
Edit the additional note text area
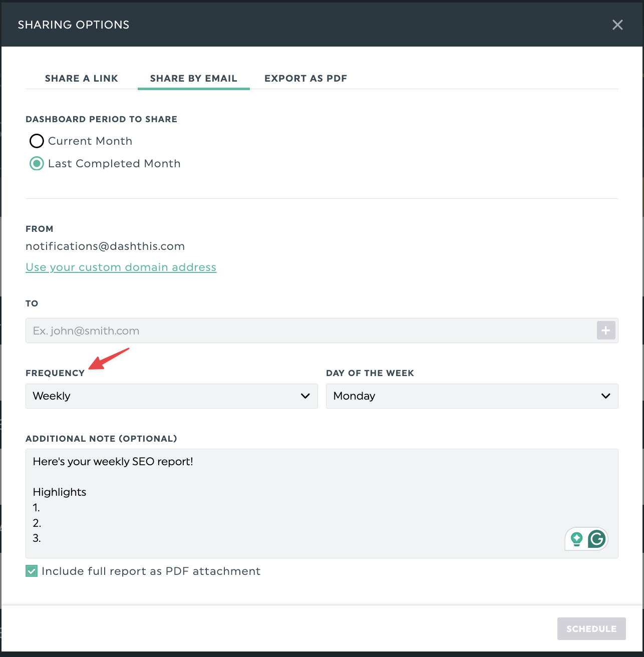(322, 503)
